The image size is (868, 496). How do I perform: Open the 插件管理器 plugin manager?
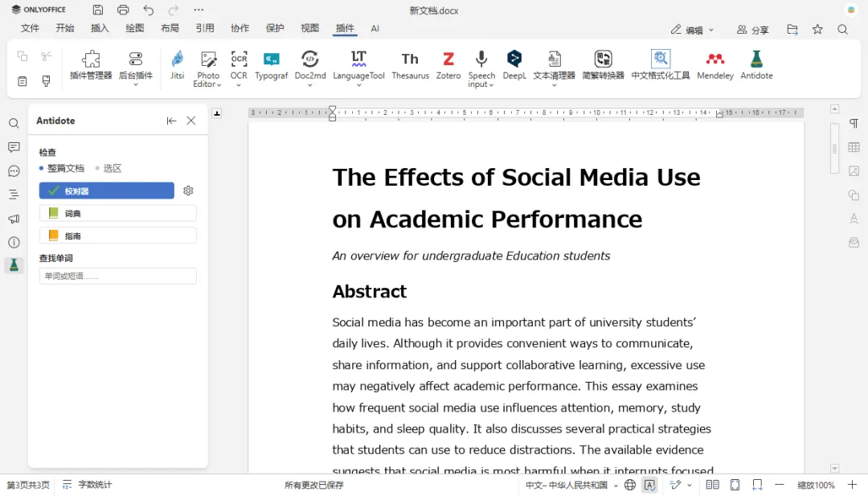[x=91, y=65]
